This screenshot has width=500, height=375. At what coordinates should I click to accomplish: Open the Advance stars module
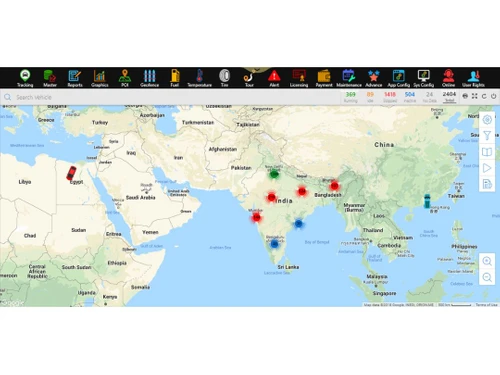(374, 78)
